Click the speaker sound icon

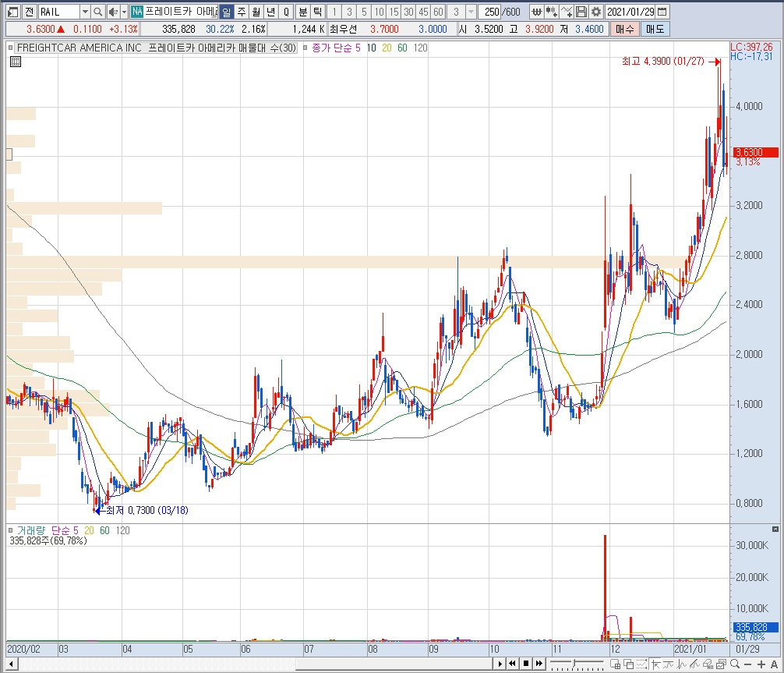coord(113,12)
